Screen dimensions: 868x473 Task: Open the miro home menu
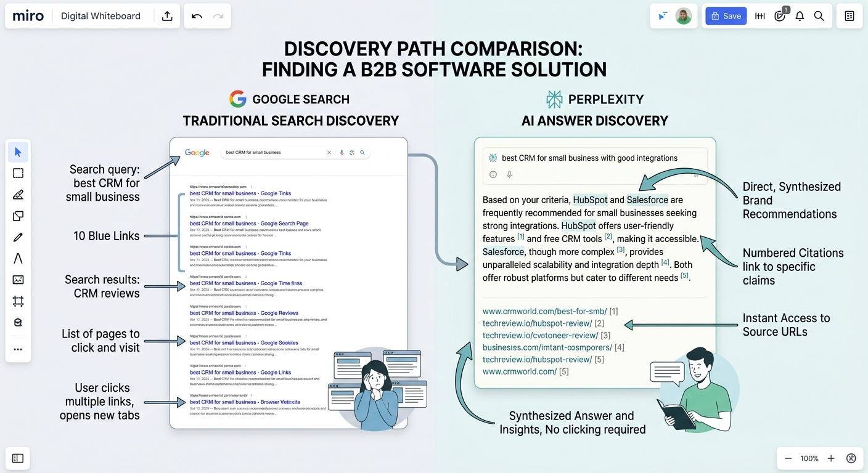pos(28,16)
